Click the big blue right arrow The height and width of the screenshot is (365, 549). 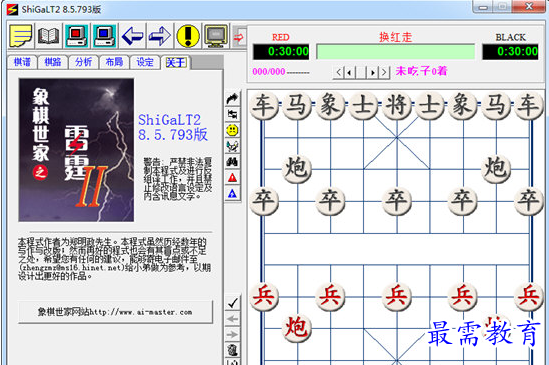pos(160,36)
